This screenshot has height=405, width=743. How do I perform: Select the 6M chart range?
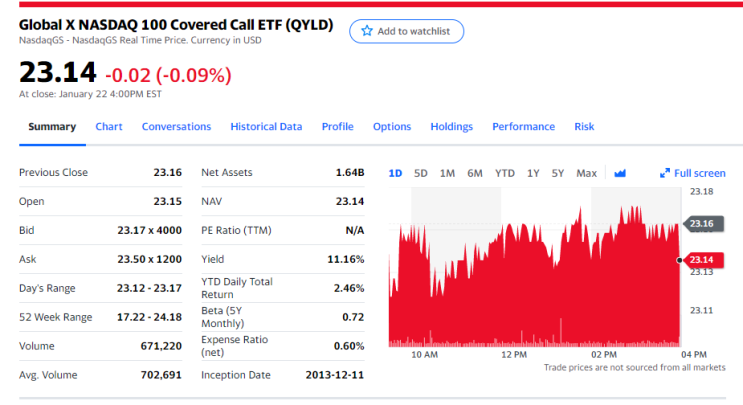click(475, 173)
